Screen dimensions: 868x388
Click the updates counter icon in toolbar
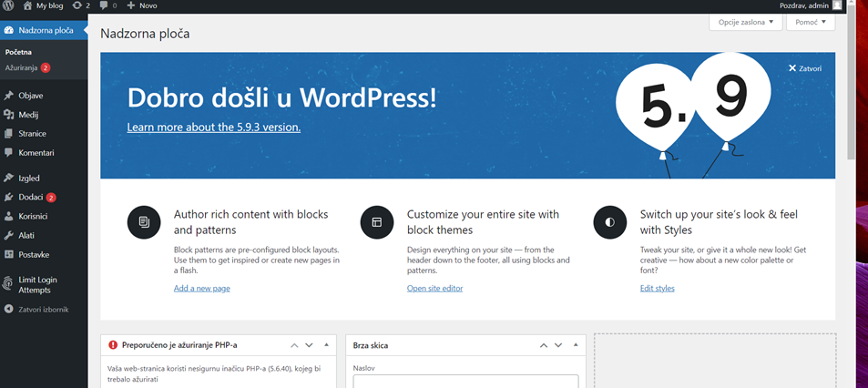tap(81, 5)
